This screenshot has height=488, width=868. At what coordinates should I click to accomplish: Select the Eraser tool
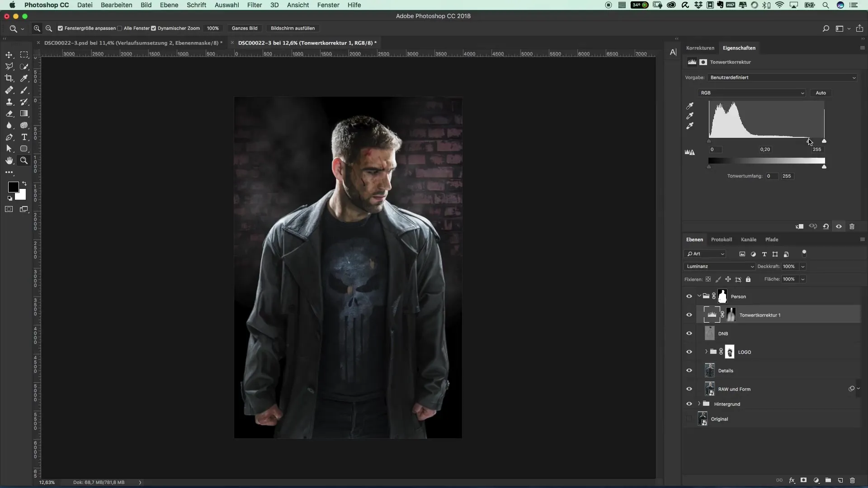[x=9, y=113]
